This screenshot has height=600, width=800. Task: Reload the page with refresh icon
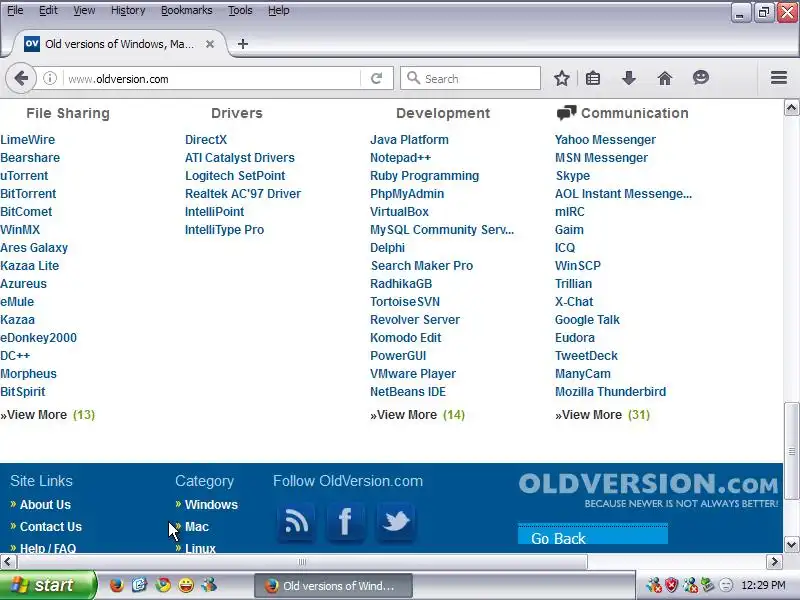(377, 79)
